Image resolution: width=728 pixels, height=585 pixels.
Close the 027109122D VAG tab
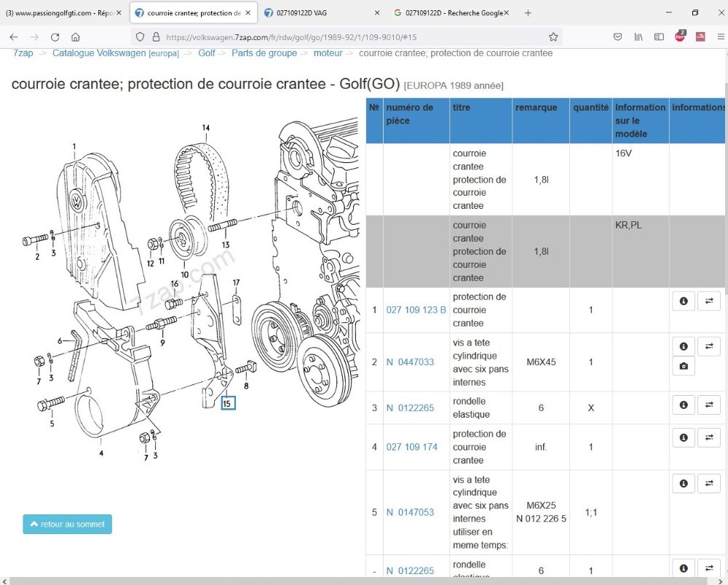(377, 13)
